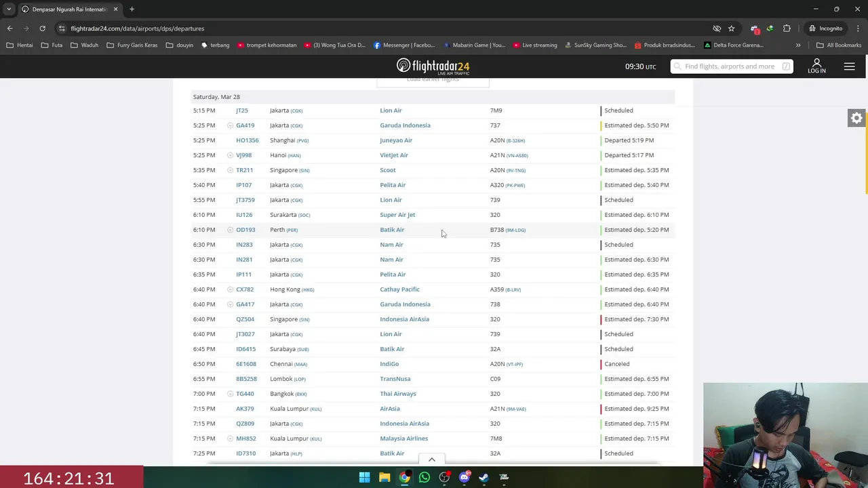This screenshot has width=868, height=488.
Task: Open Windows Start menu
Action: [x=364, y=477]
